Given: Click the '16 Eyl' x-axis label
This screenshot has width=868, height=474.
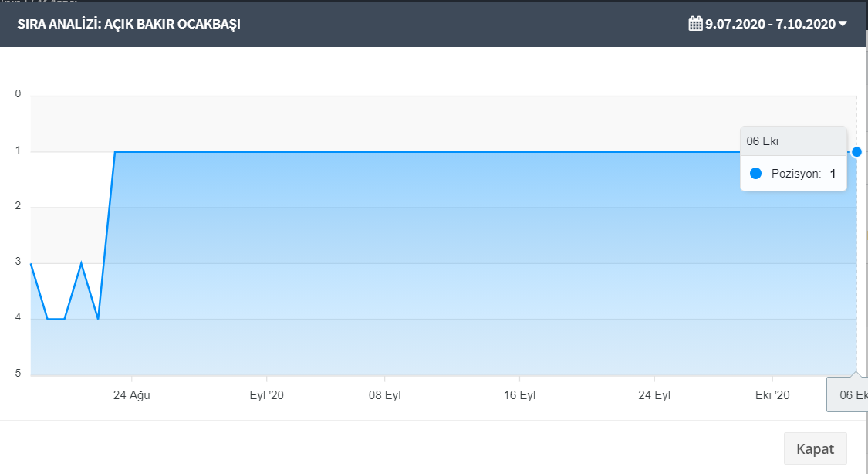Looking at the screenshot, I should [519, 394].
